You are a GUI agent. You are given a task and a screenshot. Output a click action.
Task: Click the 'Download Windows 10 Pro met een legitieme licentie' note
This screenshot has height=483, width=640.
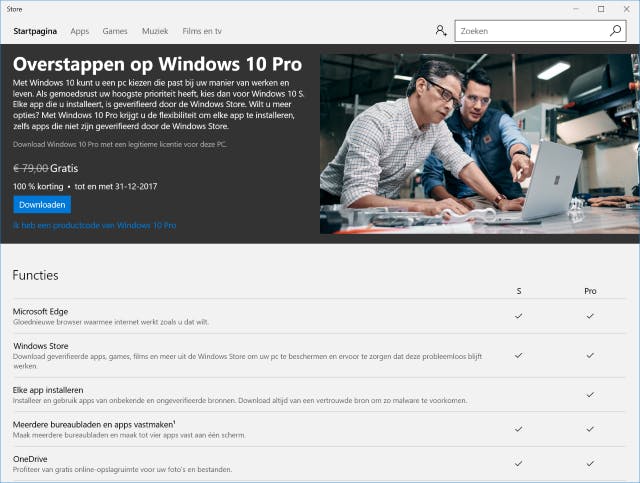[120, 144]
